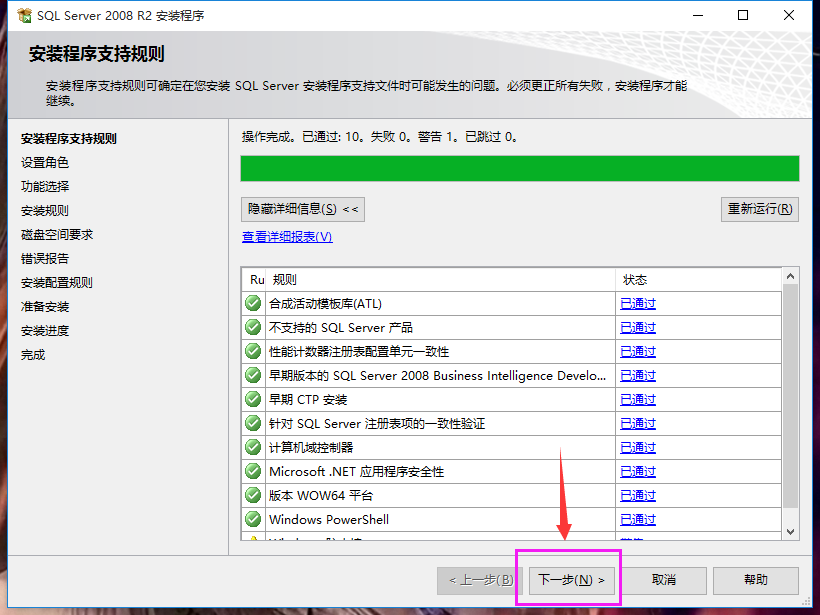Click the rules list vertical scrollbar thumb
This screenshot has width=820, height=615.
click(x=790, y=396)
